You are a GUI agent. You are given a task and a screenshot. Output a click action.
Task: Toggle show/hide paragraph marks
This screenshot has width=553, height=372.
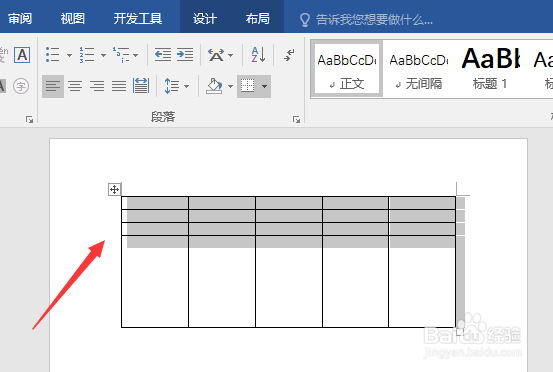pyautogui.click(x=289, y=55)
